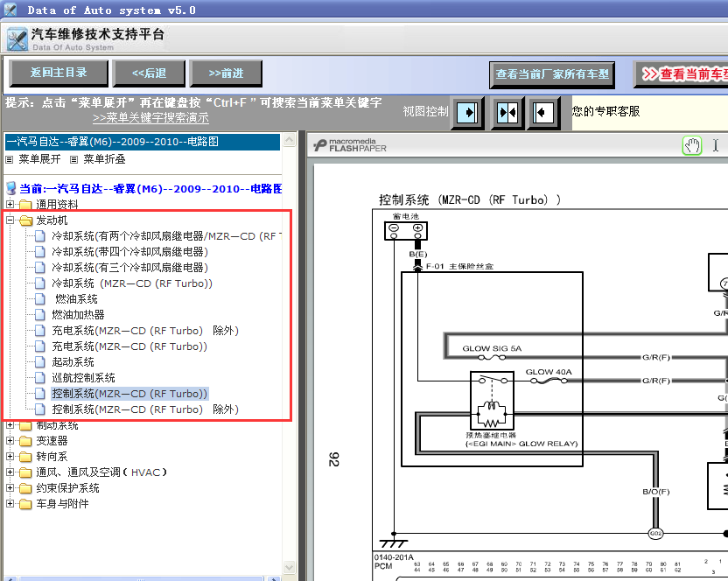This screenshot has width=728, height=581.
Task: Click the 返回主目录 button
Action: pos(59,73)
